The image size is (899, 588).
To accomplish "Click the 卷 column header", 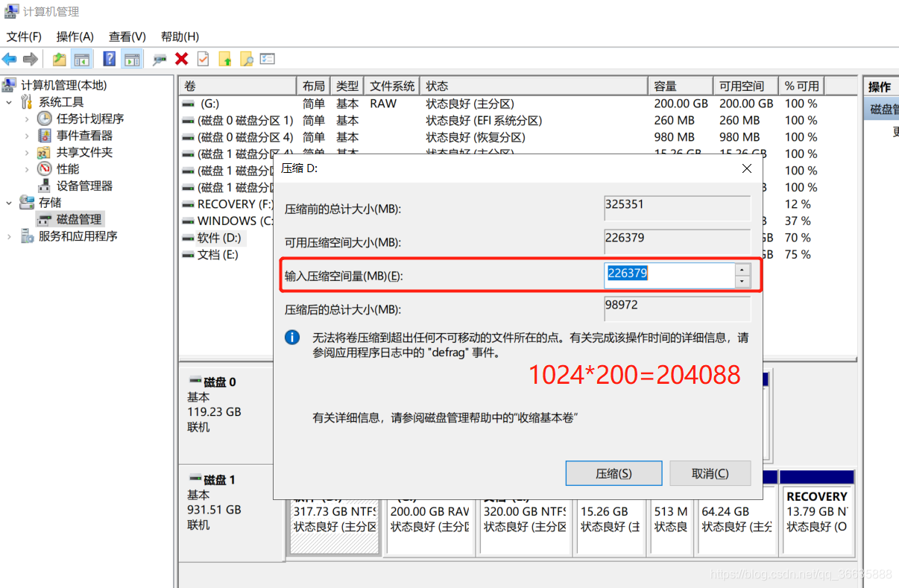I will pos(237,86).
